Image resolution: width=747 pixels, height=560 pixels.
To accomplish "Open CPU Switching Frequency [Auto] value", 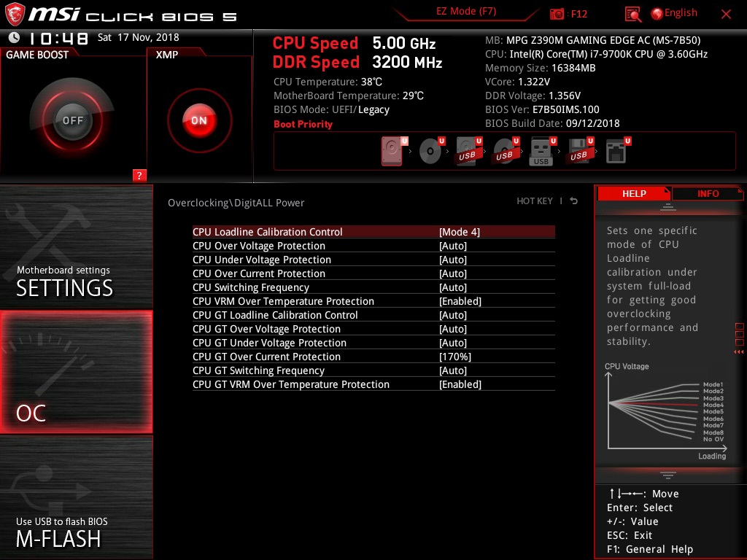I will (452, 287).
